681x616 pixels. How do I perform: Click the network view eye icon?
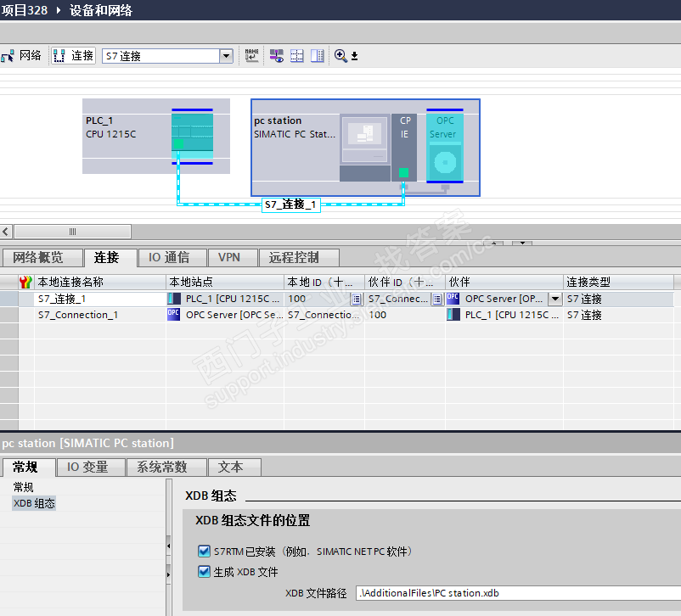(x=276, y=56)
